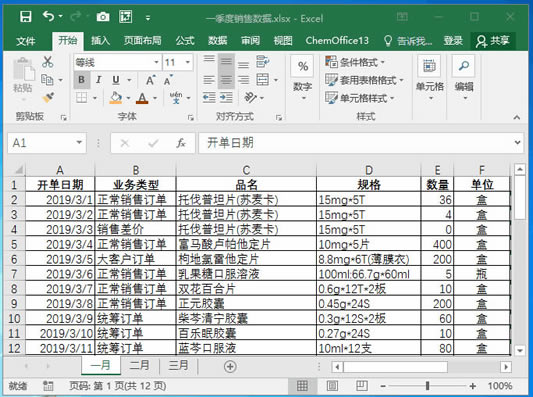Apply the yellow Fill Color bucket
Image resolution: width=533 pixels, height=397 pixels.
(x=116, y=98)
